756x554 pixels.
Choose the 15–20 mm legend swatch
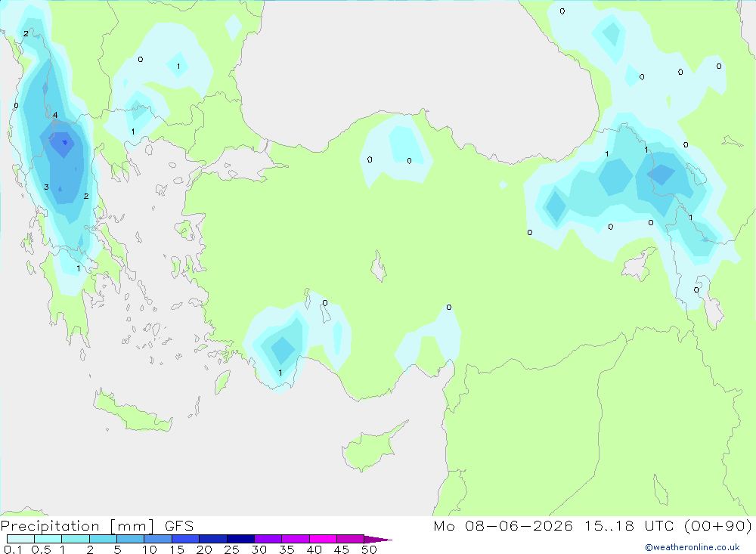186,539
